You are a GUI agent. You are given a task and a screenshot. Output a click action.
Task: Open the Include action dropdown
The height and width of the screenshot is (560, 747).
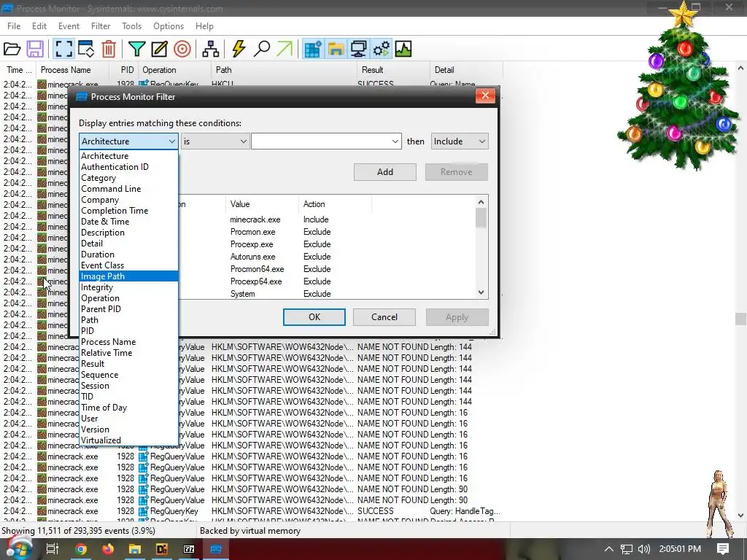coord(460,141)
